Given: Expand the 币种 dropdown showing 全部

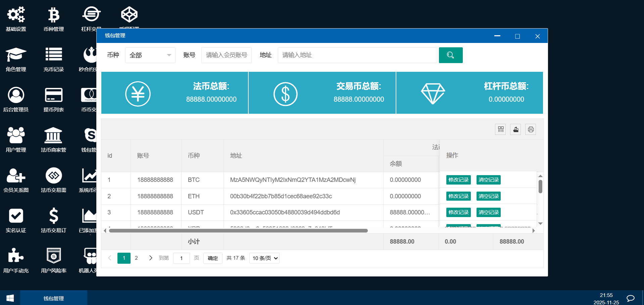Looking at the screenshot, I should pos(150,55).
